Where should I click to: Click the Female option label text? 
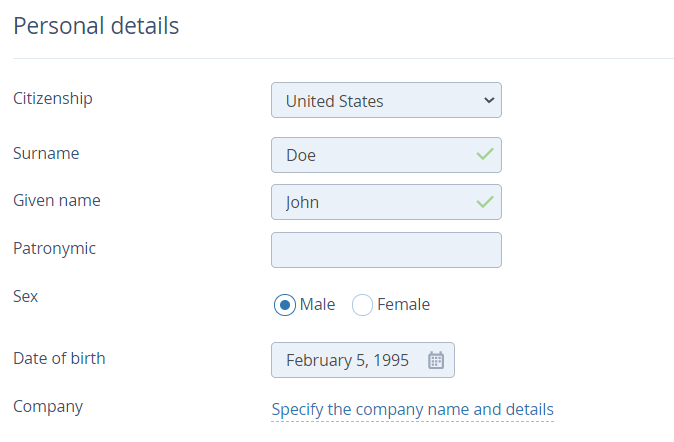(403, 304)
